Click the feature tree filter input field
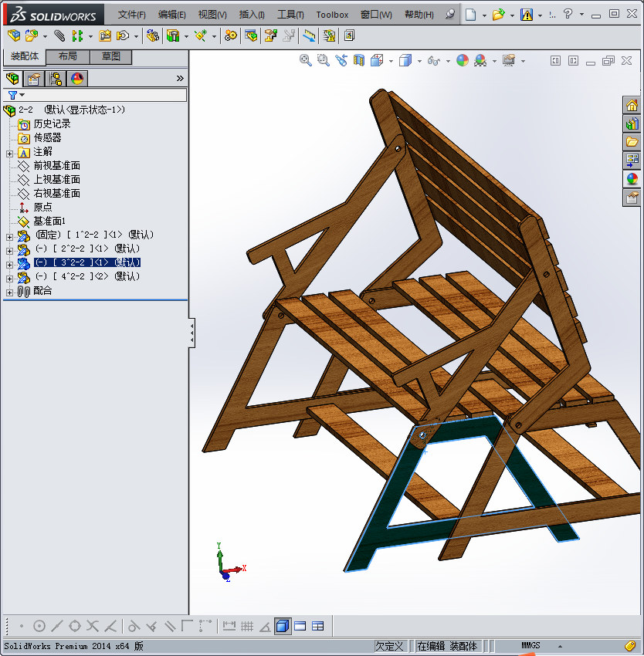The height and width of the screenshot is (656, 644). [95, 95]
